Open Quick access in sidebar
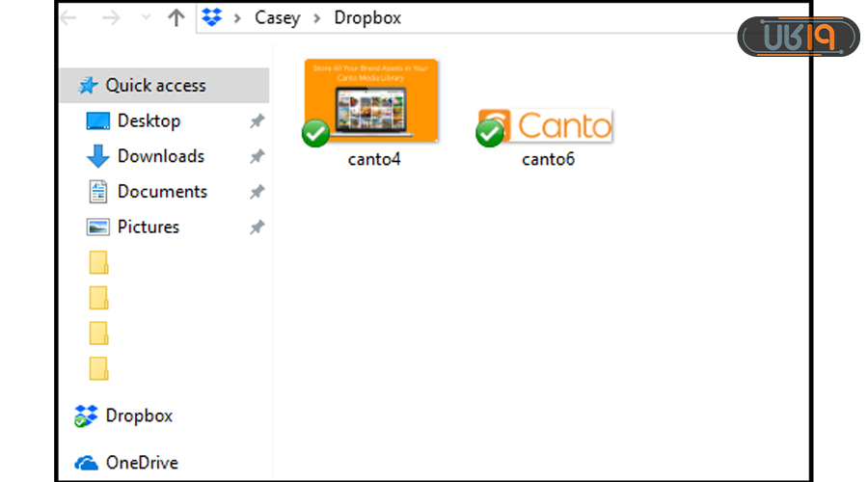Image resolution: width=868 pixels, height=482 pixels. [x=164, y=86]
